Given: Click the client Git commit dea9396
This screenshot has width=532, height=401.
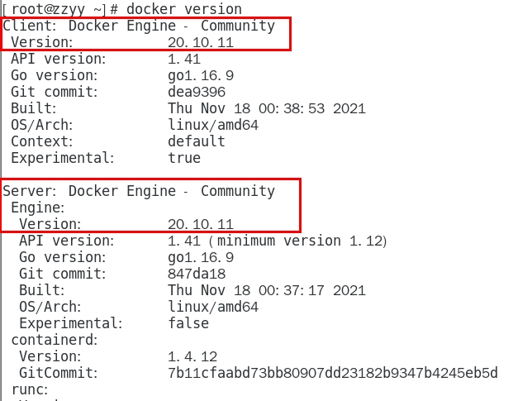Looking at the screenshot, I should (x=197, y=92).
